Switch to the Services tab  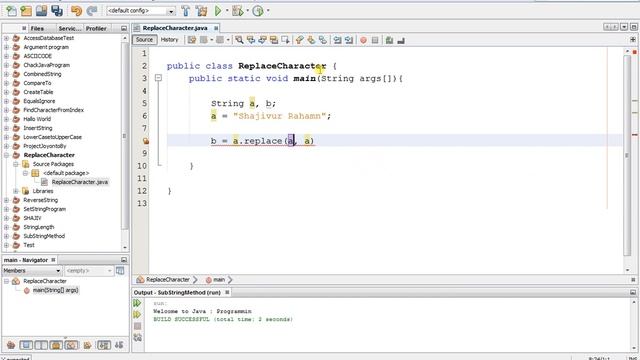point(69,28)
